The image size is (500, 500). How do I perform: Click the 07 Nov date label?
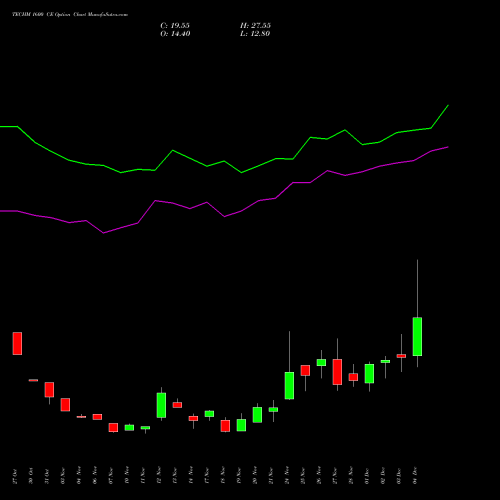[x=111, y=476]
